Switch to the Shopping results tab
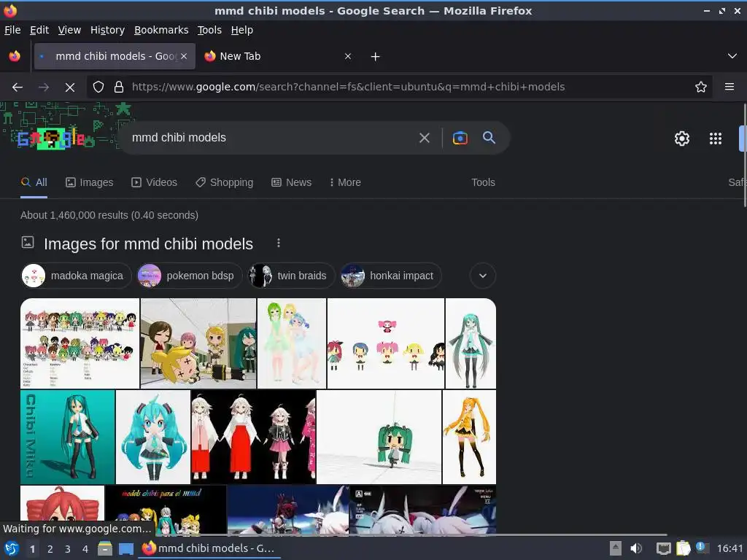 tap(225, 182)
